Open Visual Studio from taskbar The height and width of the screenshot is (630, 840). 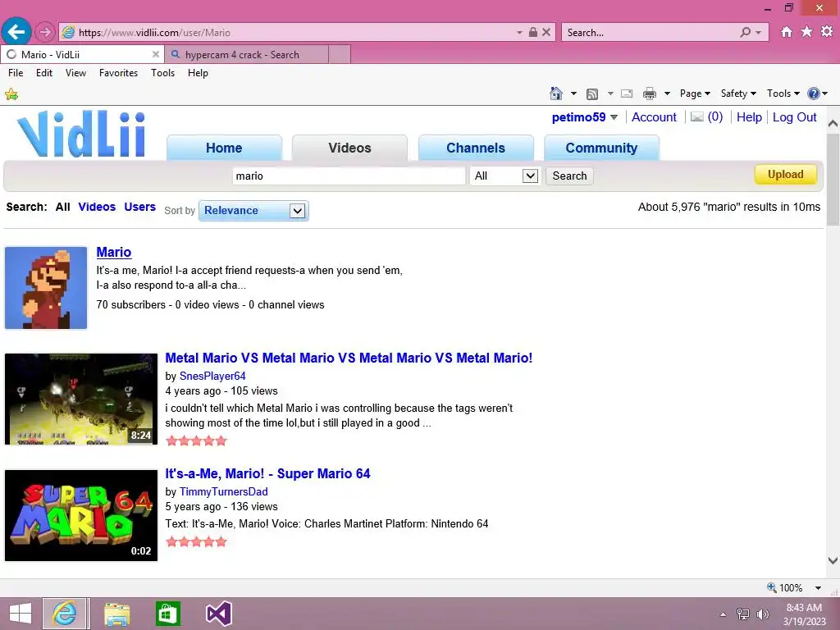click(x=218, y=614)
